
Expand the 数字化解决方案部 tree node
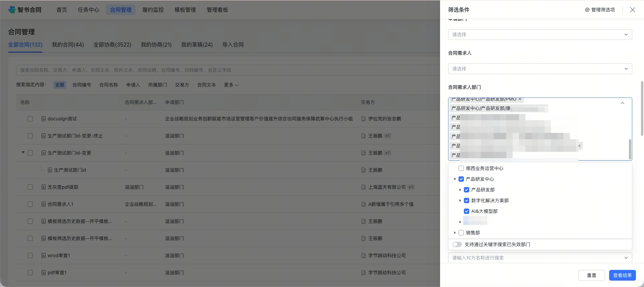click(460, 200)
